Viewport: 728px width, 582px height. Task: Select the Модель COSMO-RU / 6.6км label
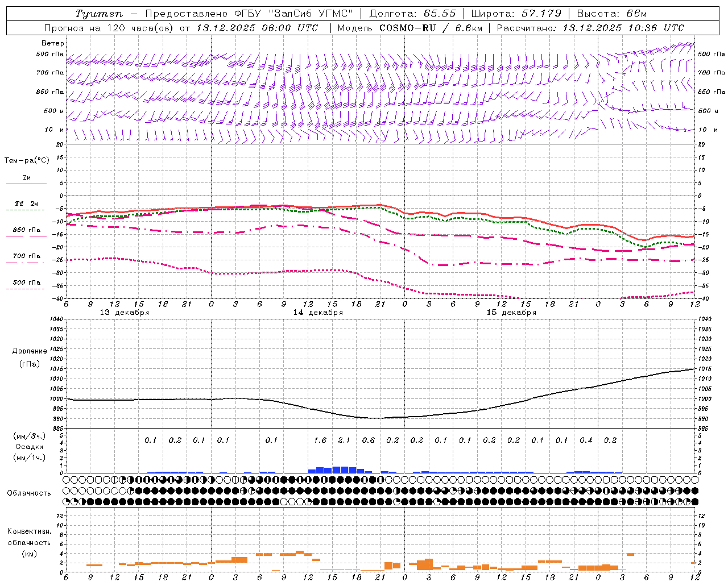(409, 28)
